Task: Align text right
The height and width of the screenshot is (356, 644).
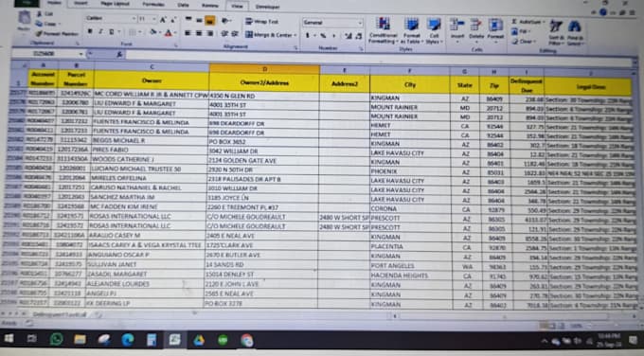Action: pos(209,33)
